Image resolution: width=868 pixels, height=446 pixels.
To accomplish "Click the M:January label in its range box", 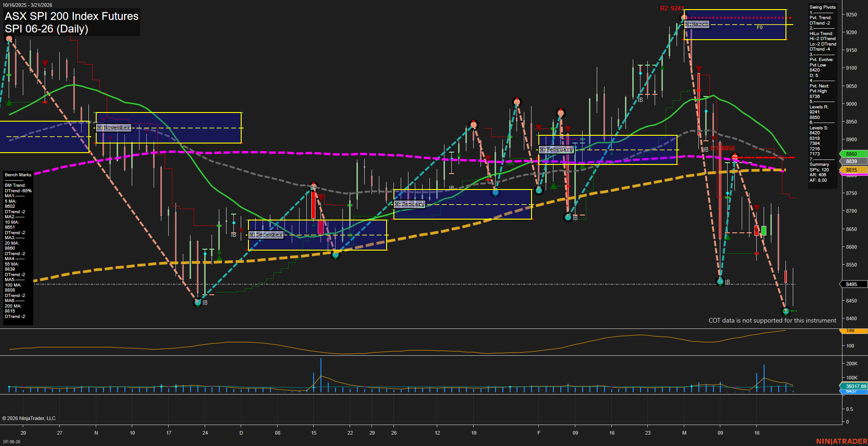I will point(410,204).
